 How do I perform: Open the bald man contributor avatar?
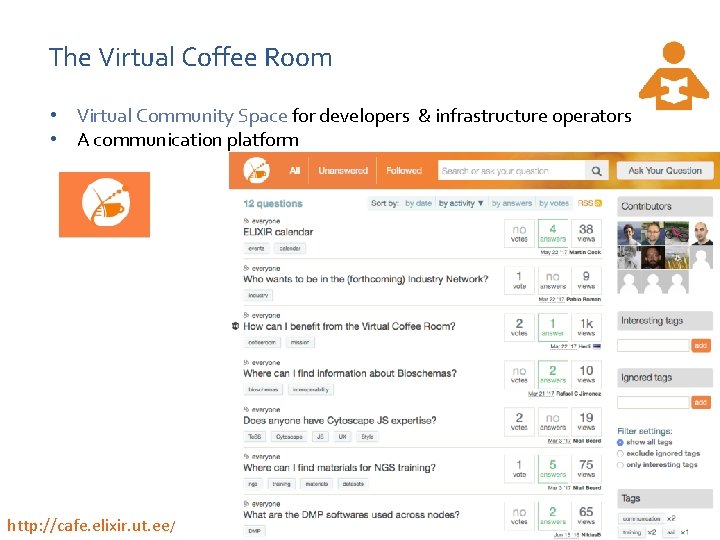(701, 233)
